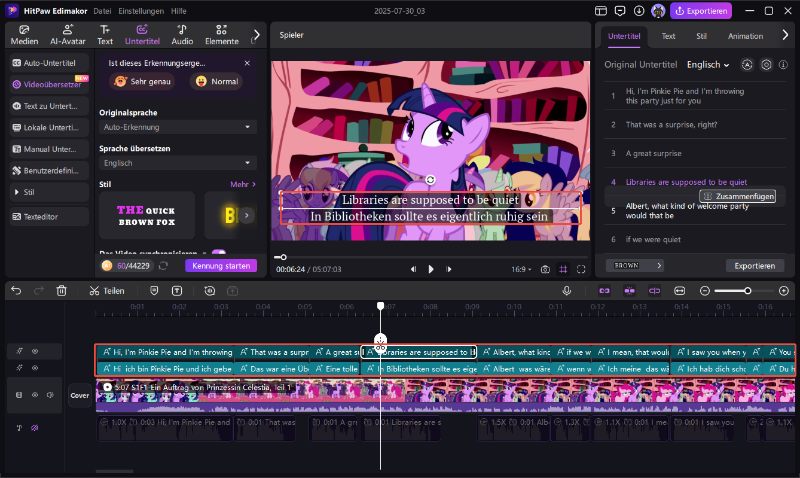Show next subtitle style with arrow
The width and height of the screenshot is (800, 478).
(246, 215)
